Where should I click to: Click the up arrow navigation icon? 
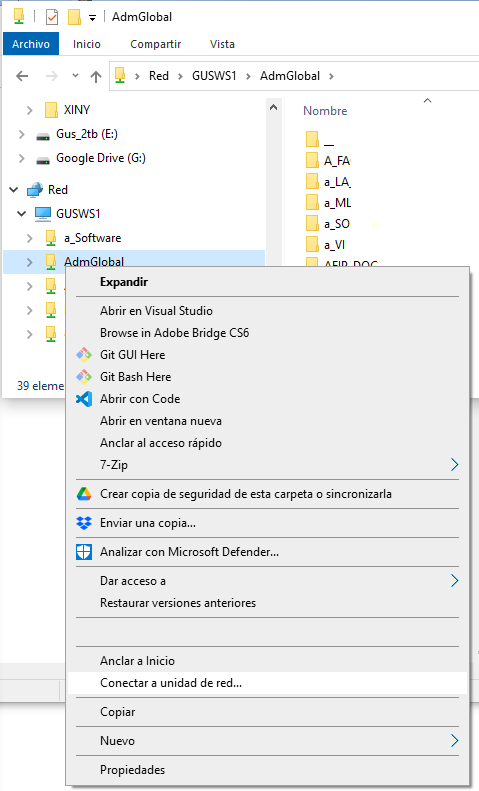pyautogui.click(x=96, y=76)
